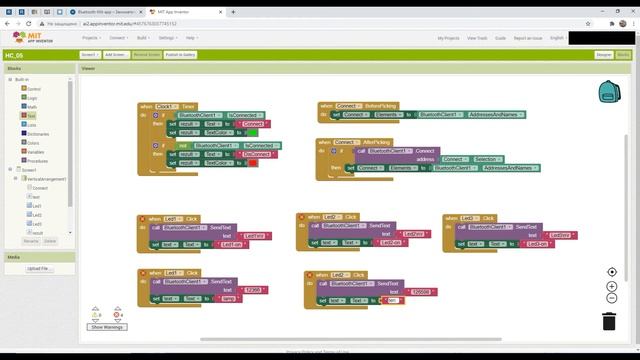Select the Logic blocks category icon
The image size is (640, 360).
tap(24, 97)
